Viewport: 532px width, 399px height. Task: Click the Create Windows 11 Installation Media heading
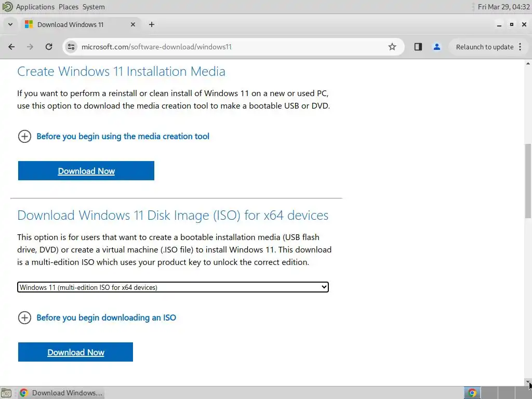coord(121,71)
